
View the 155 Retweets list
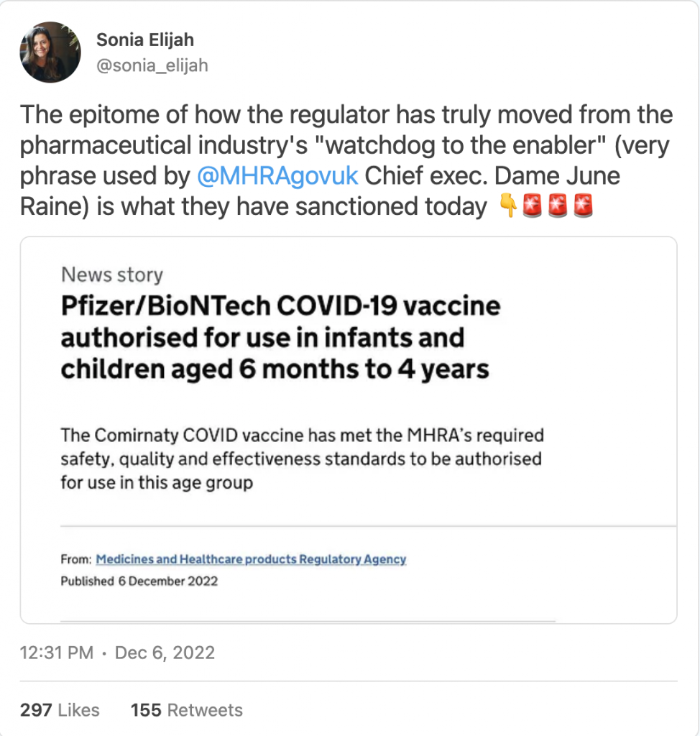click(x=187, y=710)
